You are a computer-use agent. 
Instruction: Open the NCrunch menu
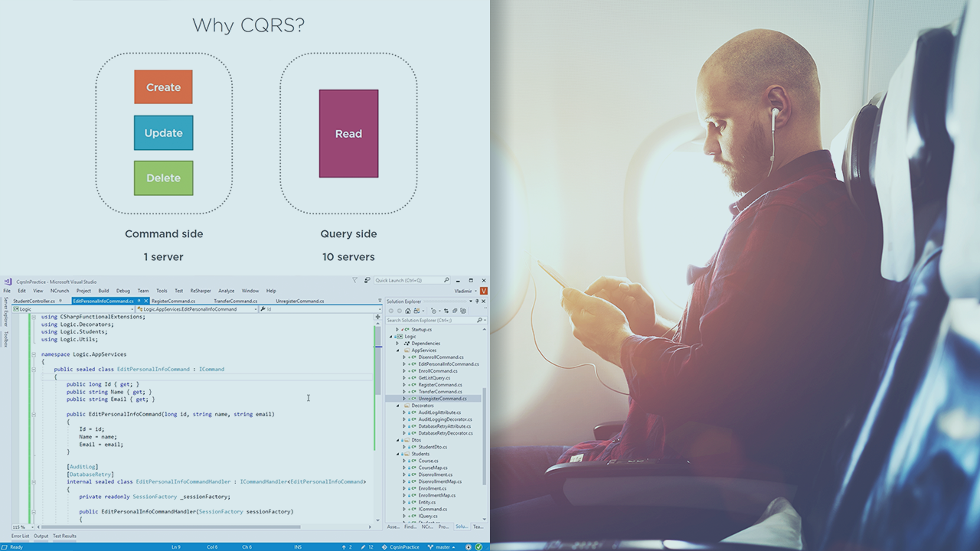(x=60, y=291)
